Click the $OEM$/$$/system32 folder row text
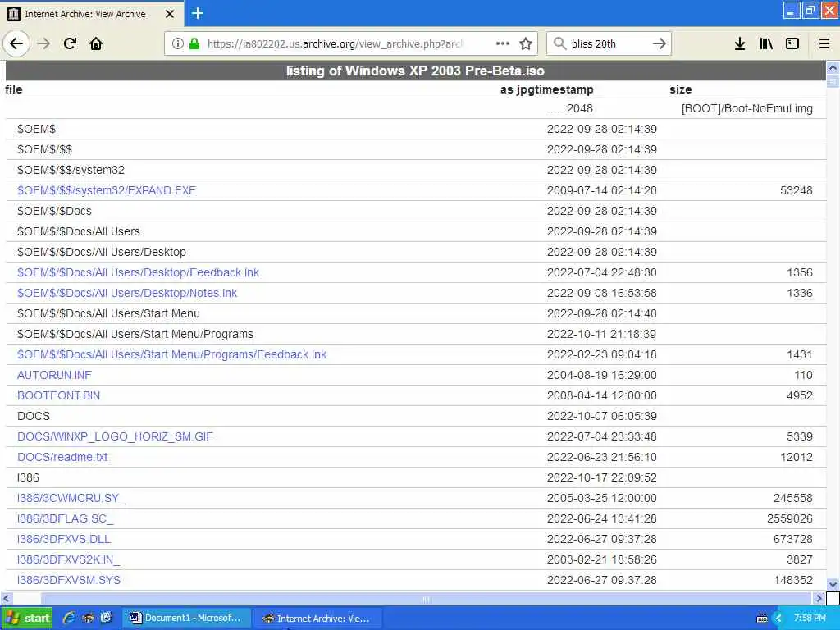The width and height of the screenshot is (840, 630). [71, 171]
